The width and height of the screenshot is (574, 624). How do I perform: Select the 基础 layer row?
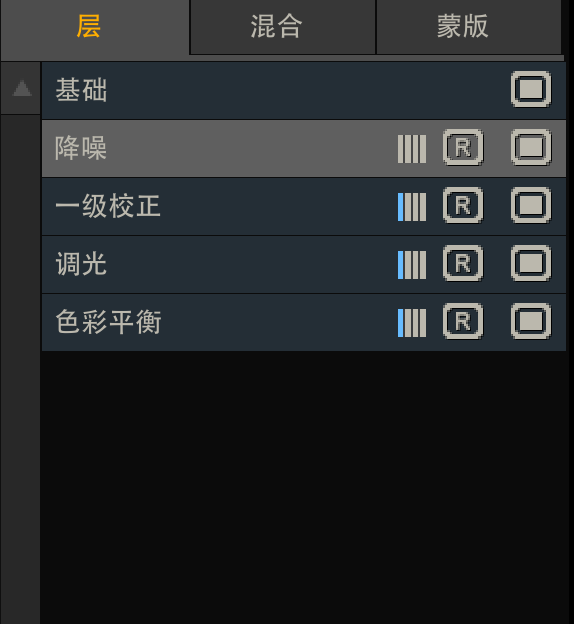[x=304, y=90]
